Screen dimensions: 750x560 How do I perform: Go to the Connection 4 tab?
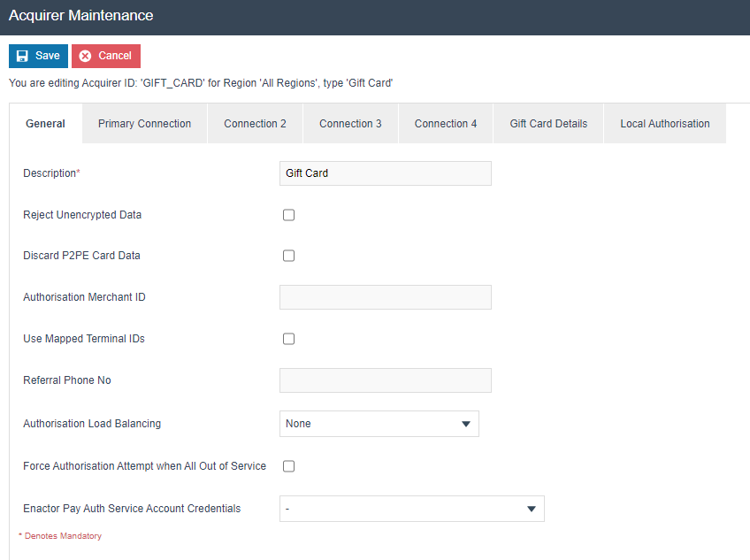[446, 124]
